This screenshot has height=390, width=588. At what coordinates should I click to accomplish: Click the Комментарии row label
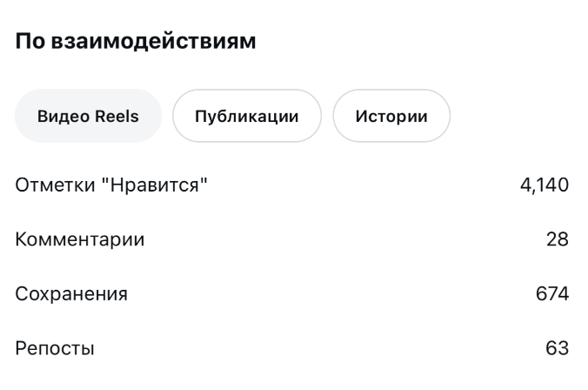click(x=80, y=239)
